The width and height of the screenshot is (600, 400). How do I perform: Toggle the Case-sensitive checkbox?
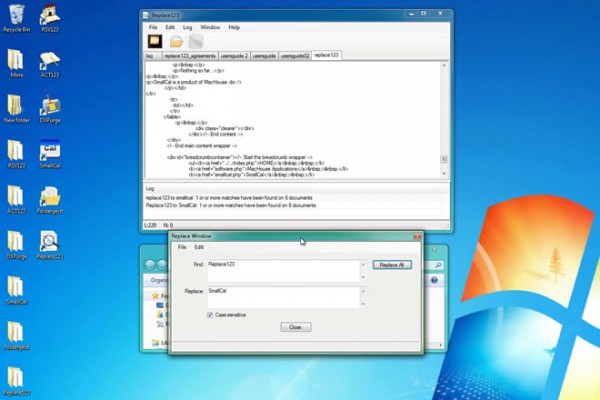point(210,315)
